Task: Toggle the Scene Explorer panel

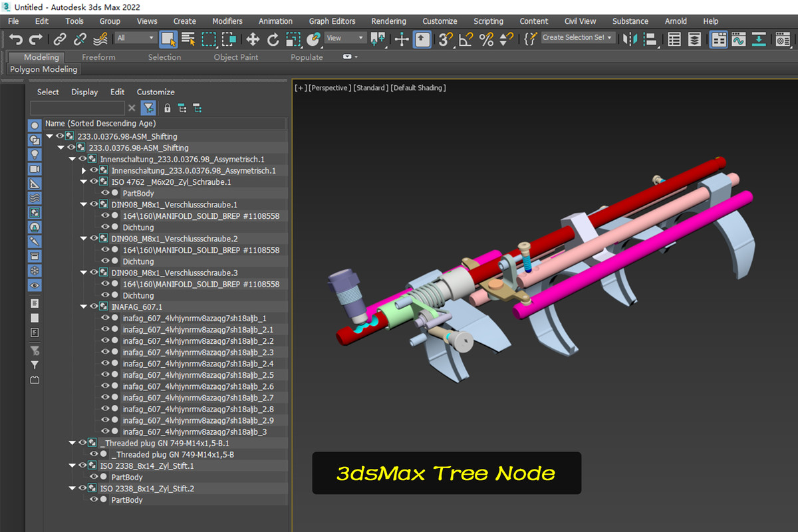Action: (674, 39)
